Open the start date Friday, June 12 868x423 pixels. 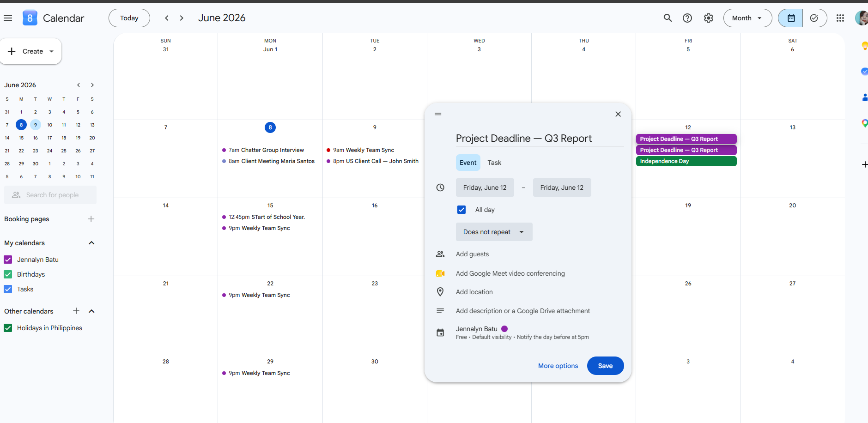tap(485, 187)
